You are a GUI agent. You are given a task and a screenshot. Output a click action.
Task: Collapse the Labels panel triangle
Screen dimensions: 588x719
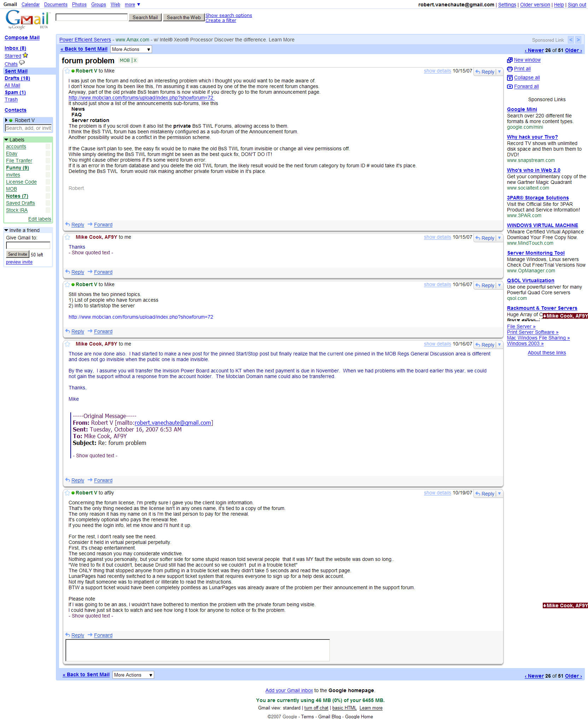click(6, 140)
